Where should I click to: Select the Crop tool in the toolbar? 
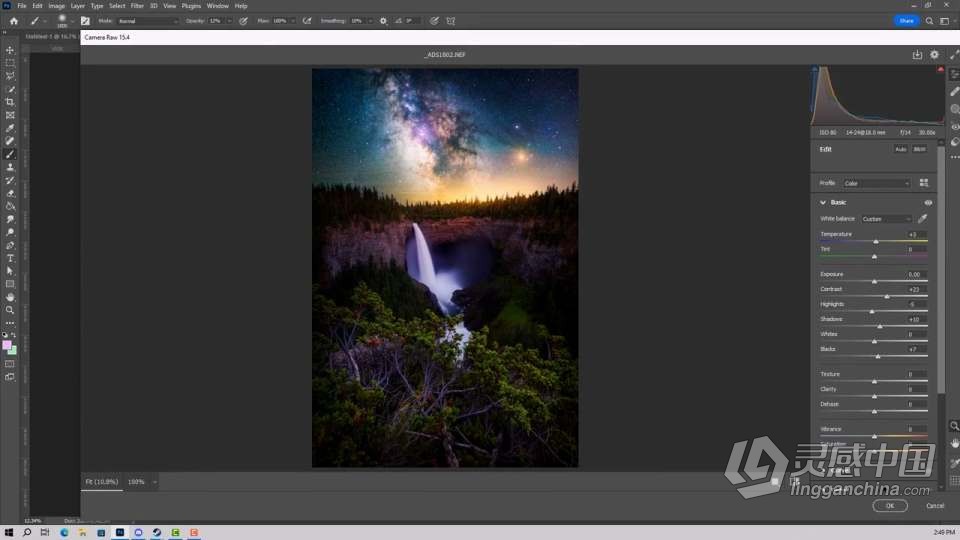[x=10, y=102]
